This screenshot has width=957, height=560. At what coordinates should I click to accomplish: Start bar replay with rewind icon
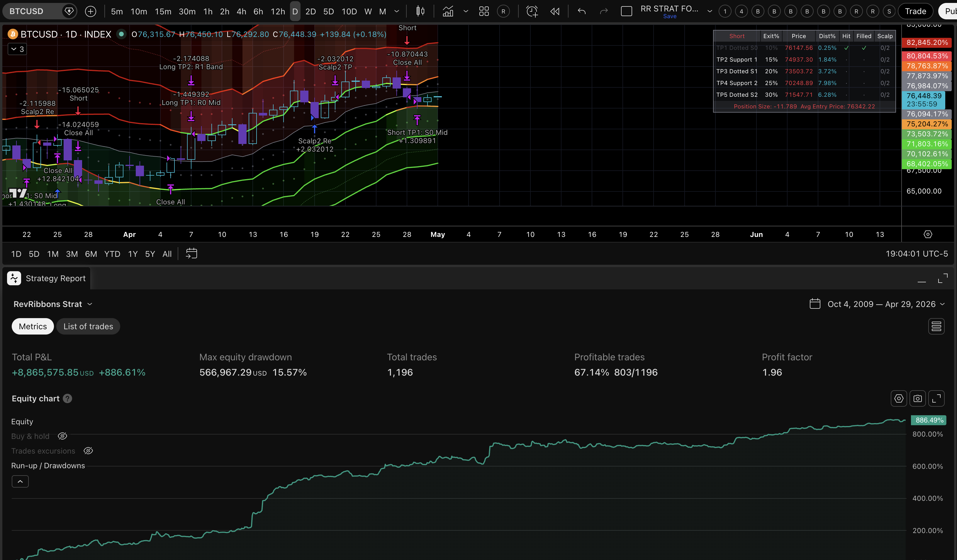(555, 11)
